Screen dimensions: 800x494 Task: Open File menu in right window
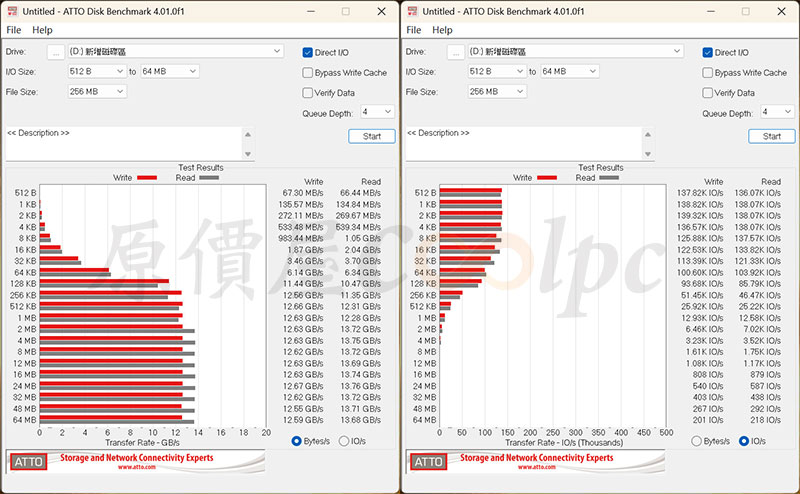414,30
